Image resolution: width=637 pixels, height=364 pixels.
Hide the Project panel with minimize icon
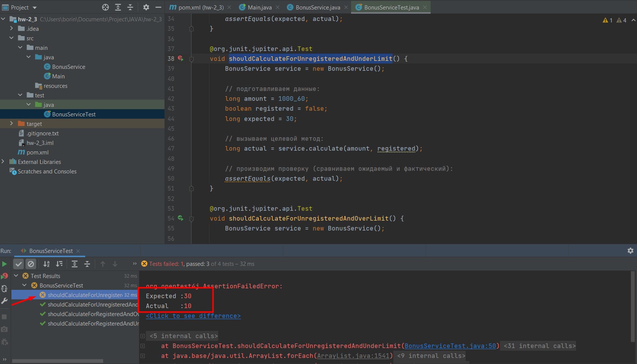158,7
